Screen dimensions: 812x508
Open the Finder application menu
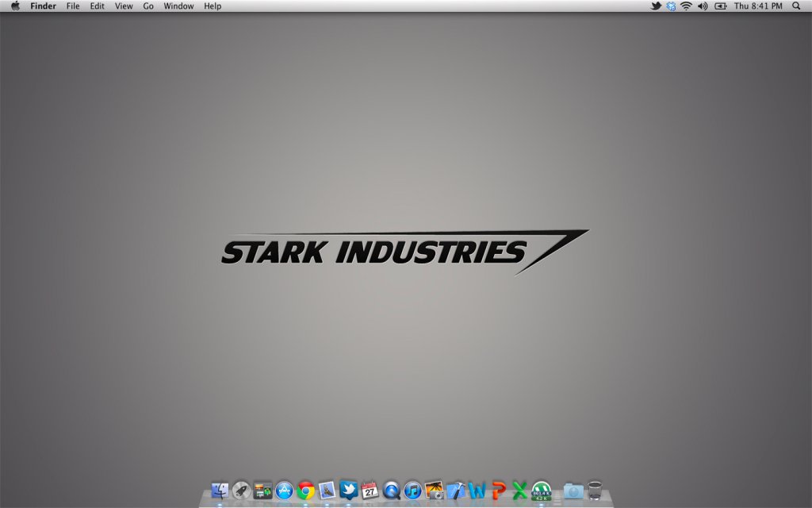pos(43,6)
